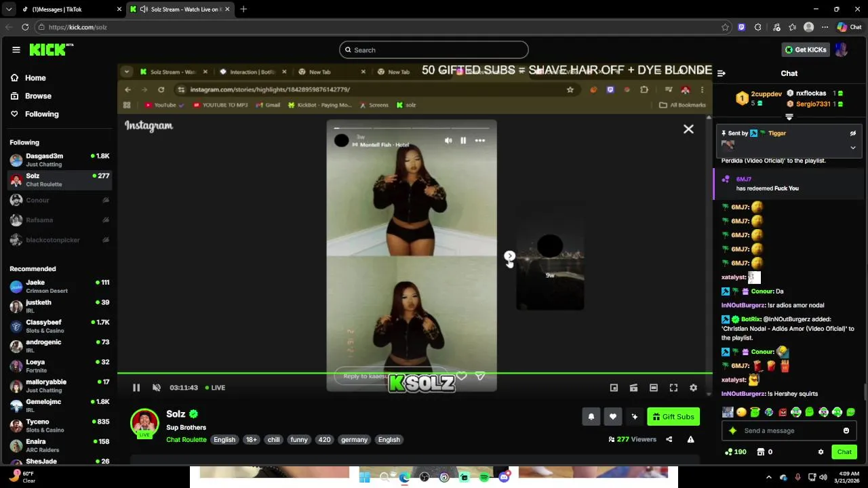Open the emoji picker in chat
This screenshot has width=868, height=488.
pos(846,431)
